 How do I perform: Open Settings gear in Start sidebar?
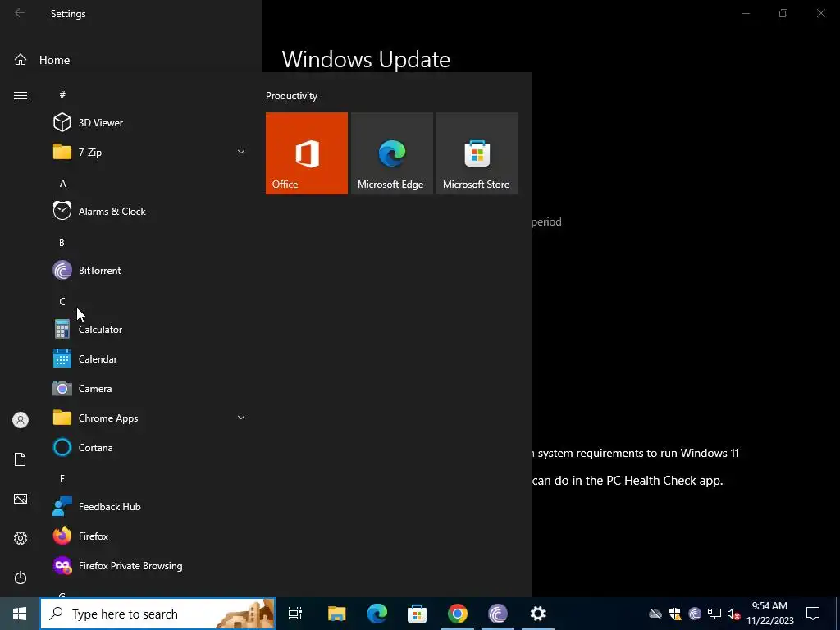pyautogui.click(x=21, y=538)
